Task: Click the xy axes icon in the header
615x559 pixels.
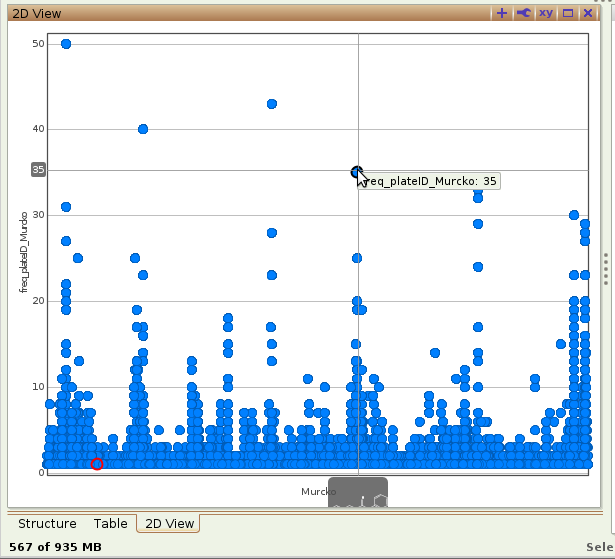Action: coord(545,13)
